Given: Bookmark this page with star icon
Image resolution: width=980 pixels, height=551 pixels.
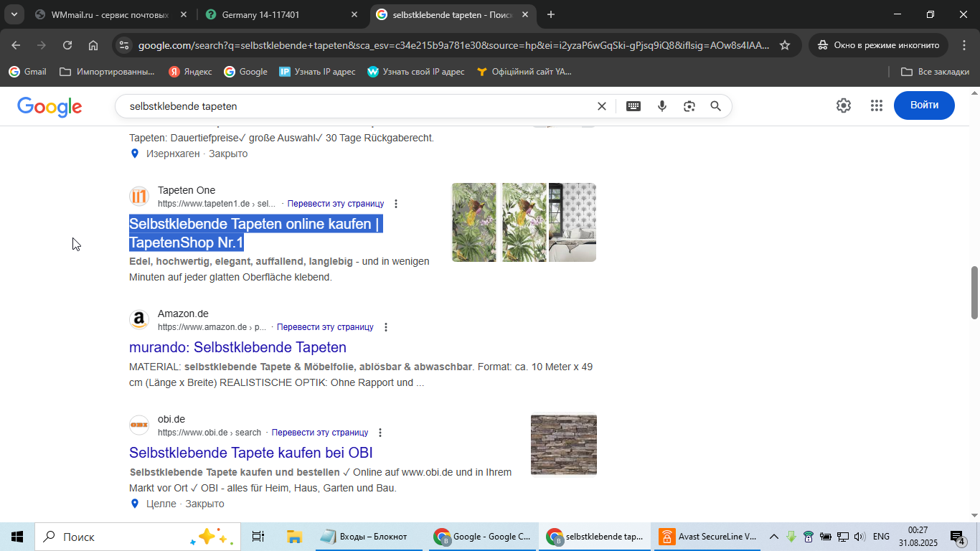Looking at the screenshot, I should coord(785,45).
